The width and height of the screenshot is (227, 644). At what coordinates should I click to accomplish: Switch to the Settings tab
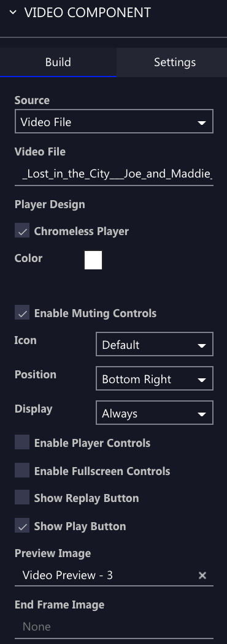point(175,62)
